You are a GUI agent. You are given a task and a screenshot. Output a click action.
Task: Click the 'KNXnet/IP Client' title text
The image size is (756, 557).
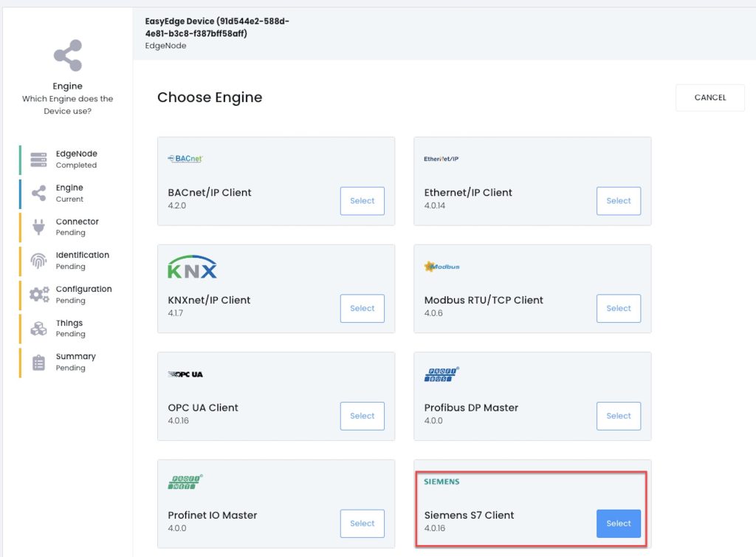pos(209,300)
